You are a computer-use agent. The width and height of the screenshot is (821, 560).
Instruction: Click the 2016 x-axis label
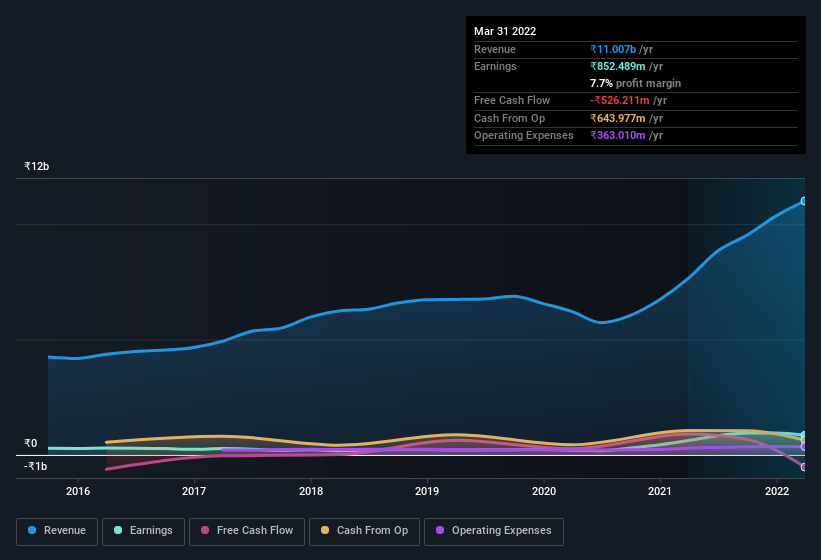[78, 491]
